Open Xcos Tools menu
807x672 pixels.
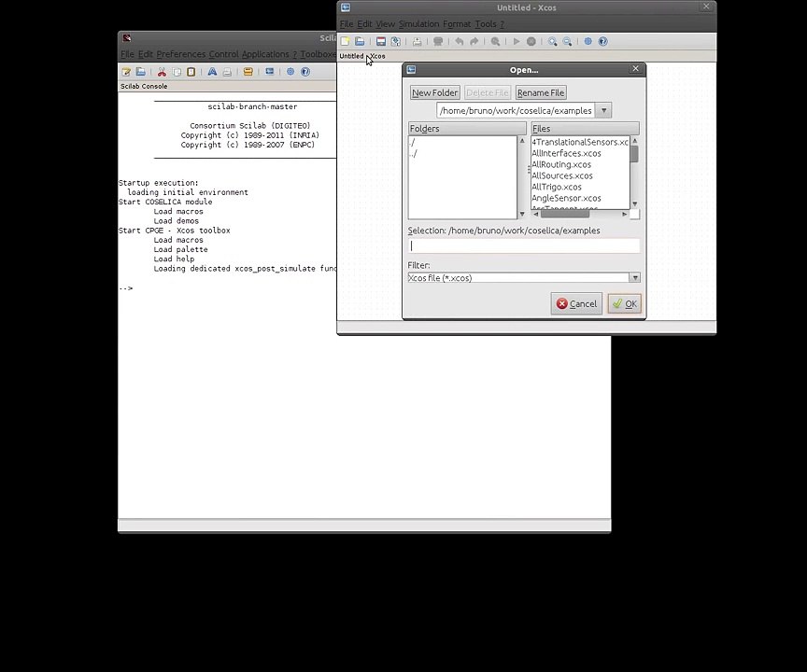coord(486,24)
